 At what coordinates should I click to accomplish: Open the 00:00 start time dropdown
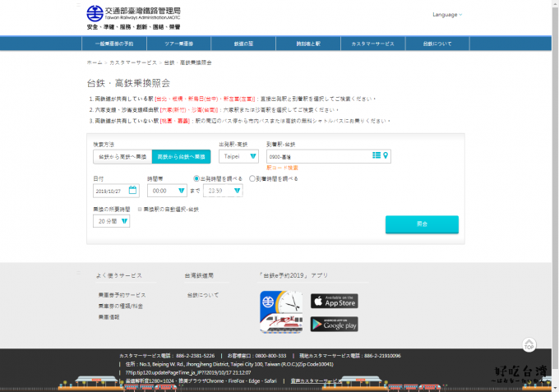coord(167,190)
